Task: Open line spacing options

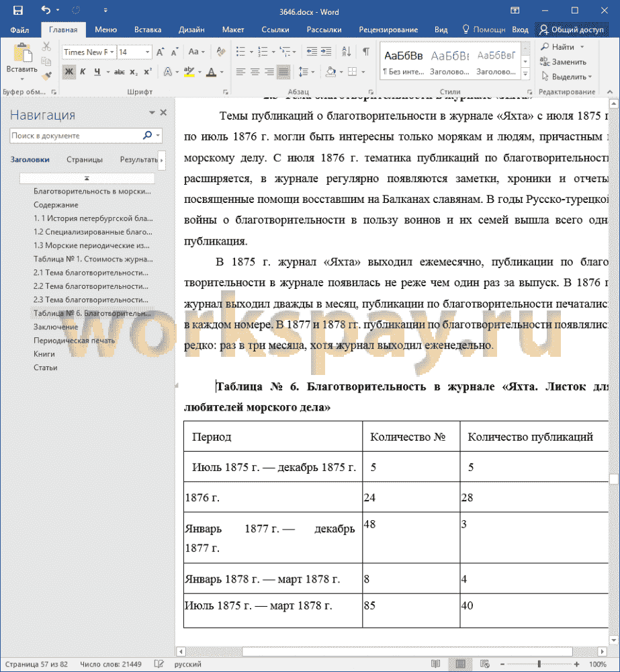Action: coord(306,72)
